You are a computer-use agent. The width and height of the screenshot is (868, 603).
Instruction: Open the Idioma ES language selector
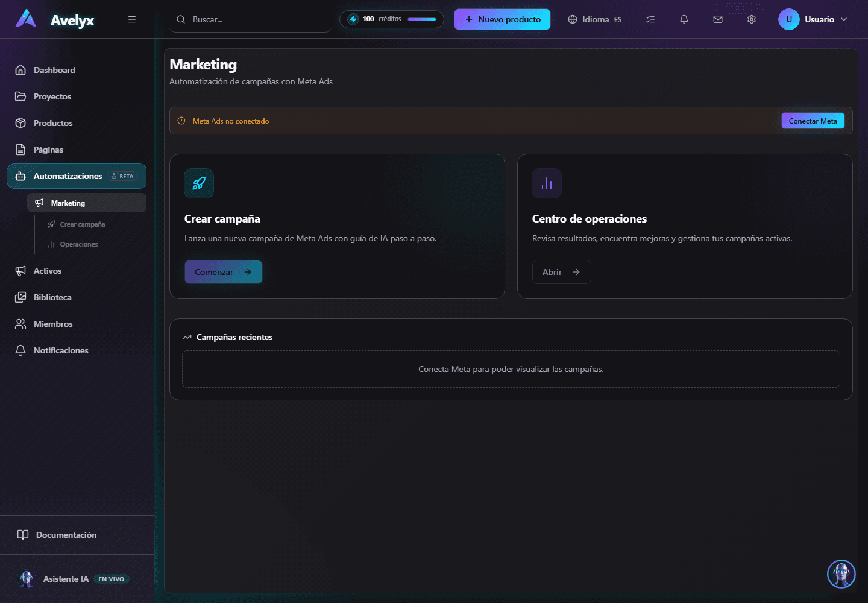point(595,19)
